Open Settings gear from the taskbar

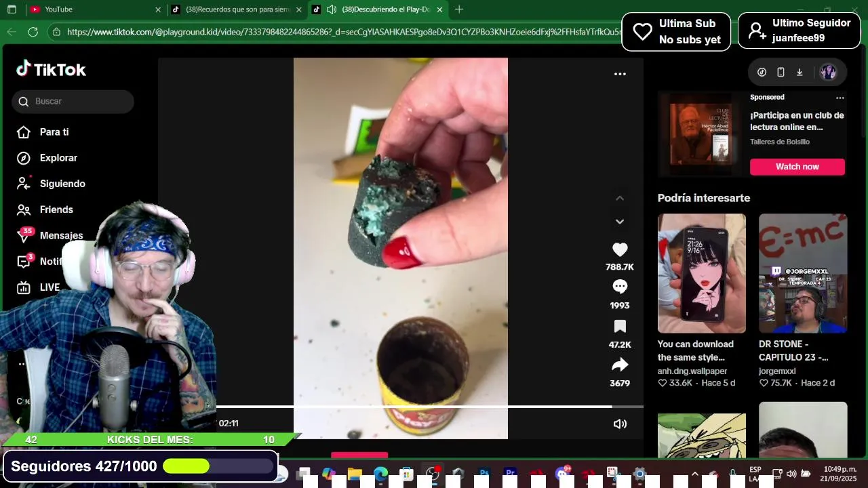[x=639, y=474]
